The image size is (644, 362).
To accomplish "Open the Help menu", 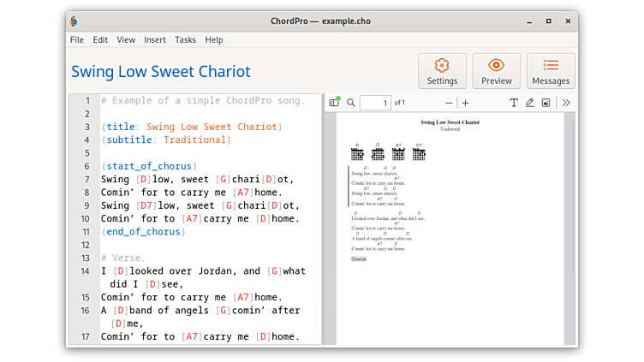I will (214, 39).
